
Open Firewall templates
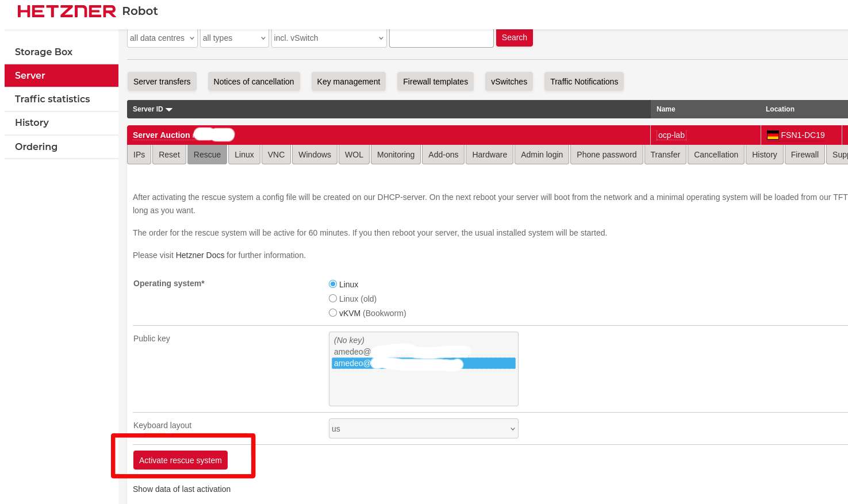[435, 82]
